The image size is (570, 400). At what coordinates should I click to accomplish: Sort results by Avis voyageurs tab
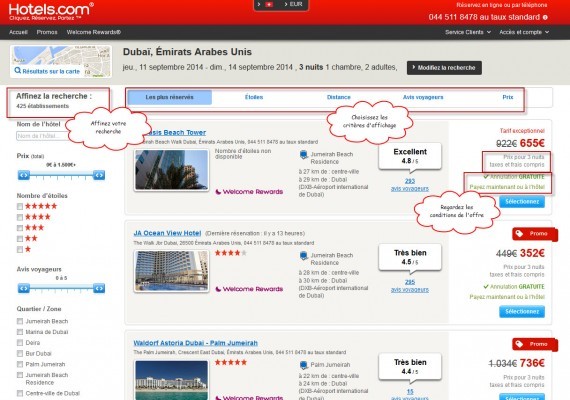pyautogui.click(x=423, y=97)
